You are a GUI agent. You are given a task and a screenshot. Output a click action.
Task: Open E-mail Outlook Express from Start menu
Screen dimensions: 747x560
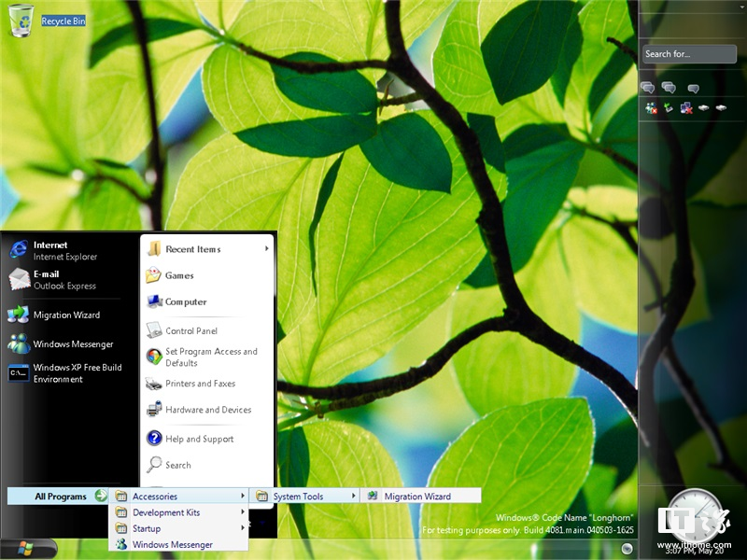pyautogui.click(x=63, y=279)
